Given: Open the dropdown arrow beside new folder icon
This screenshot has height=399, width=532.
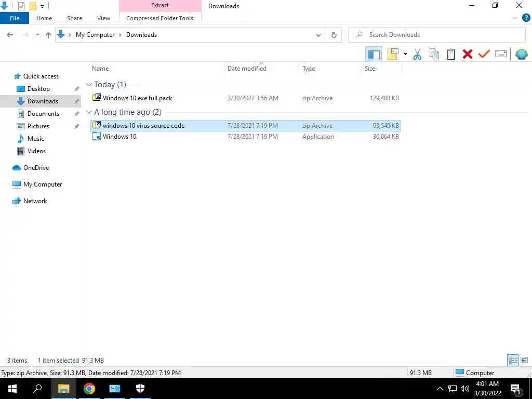Looking at the screenshot, I should [x=405, y=54].
